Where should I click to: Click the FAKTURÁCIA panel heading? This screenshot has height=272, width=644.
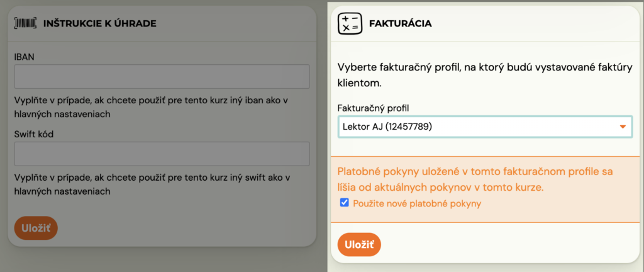point(401,23)
